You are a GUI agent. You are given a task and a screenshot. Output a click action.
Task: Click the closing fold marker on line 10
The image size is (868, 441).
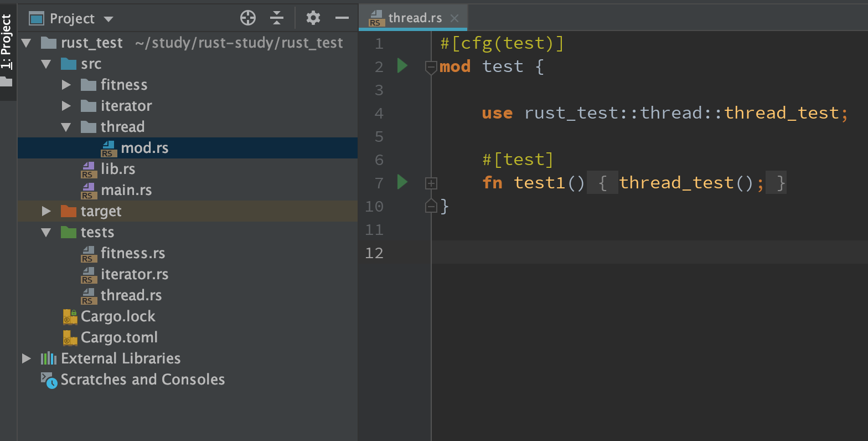pyautogui.click(x=431, y=206)
